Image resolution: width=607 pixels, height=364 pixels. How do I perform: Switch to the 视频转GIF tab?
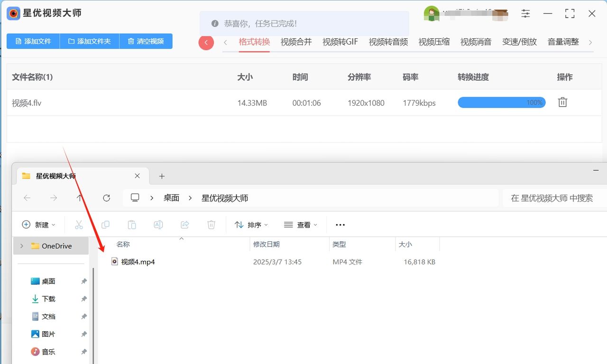click(x=340, y=42)
